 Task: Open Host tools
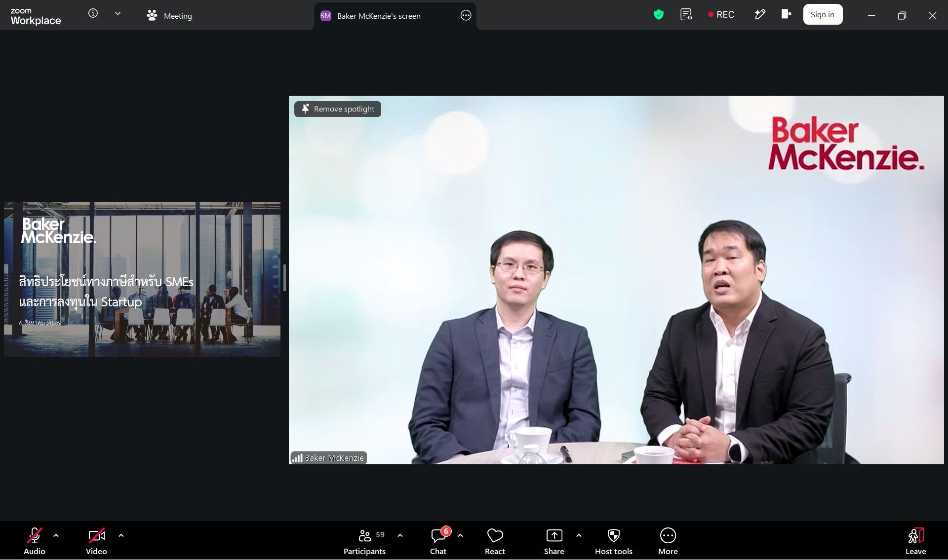pyautogui.click(x=614, y=541)
